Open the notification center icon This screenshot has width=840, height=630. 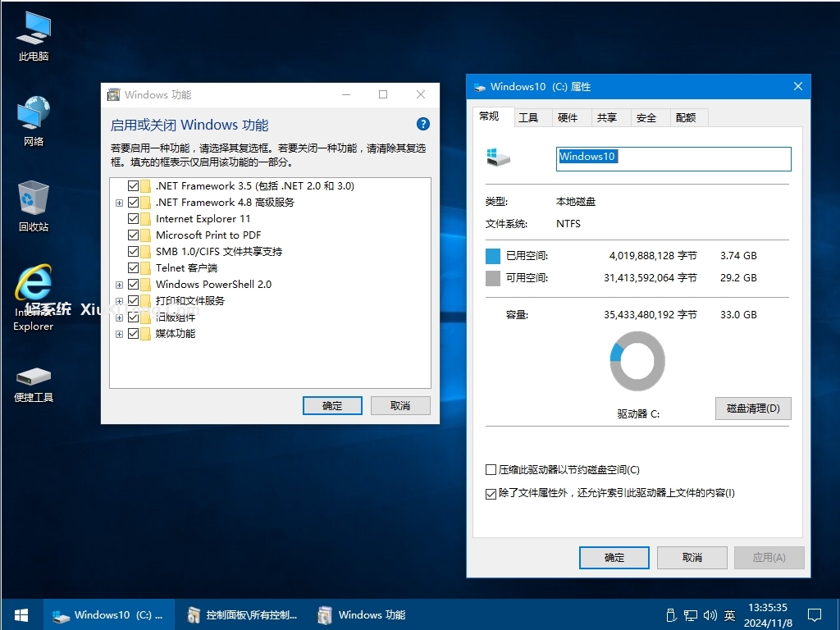click(x=815, y=615)
